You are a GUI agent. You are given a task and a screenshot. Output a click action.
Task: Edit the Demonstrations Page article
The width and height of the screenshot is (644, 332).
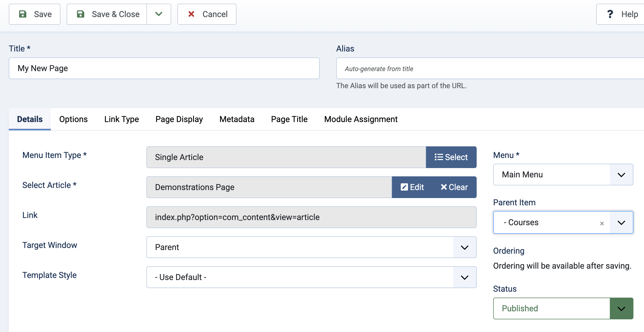[412, 187]
